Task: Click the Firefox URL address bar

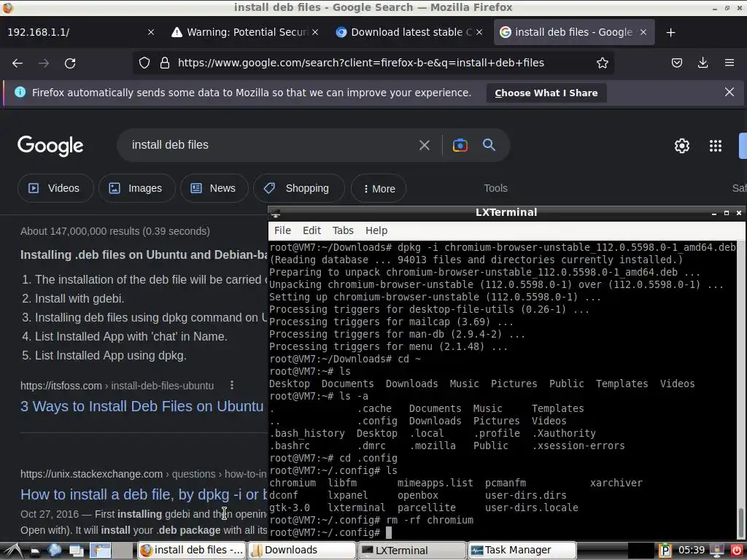Action: pyautogui.click(x=360, y=63)
